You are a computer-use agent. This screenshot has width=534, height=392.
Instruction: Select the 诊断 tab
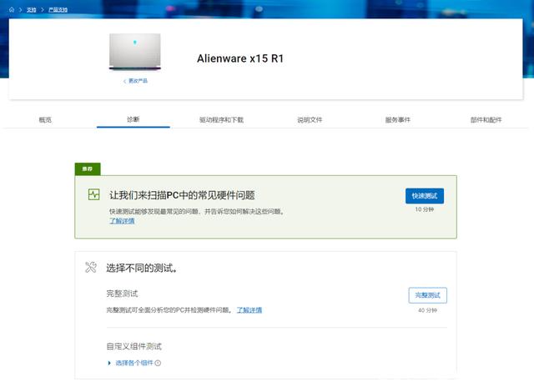(133, 119)
